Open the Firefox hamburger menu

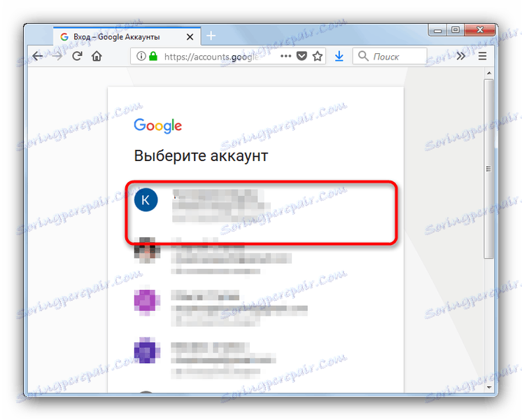click(x=482, y=56)
